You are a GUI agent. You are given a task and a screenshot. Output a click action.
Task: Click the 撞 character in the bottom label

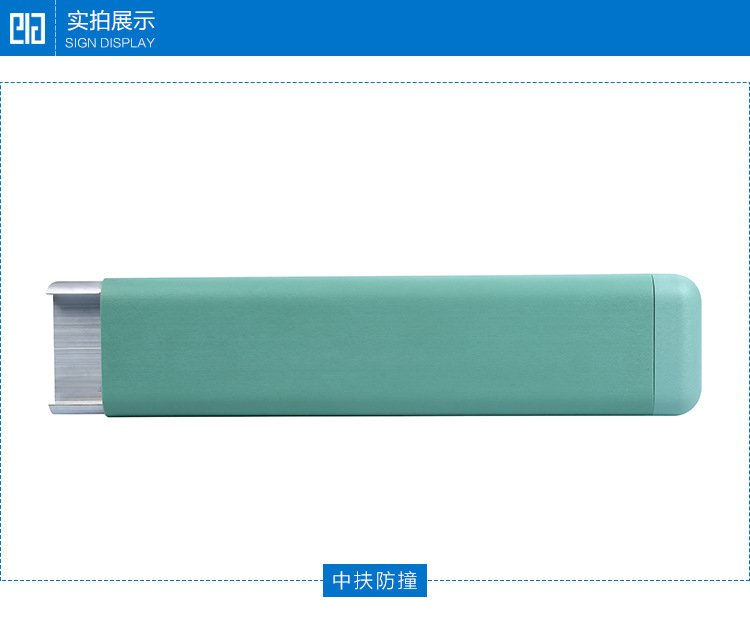point(407,581)
